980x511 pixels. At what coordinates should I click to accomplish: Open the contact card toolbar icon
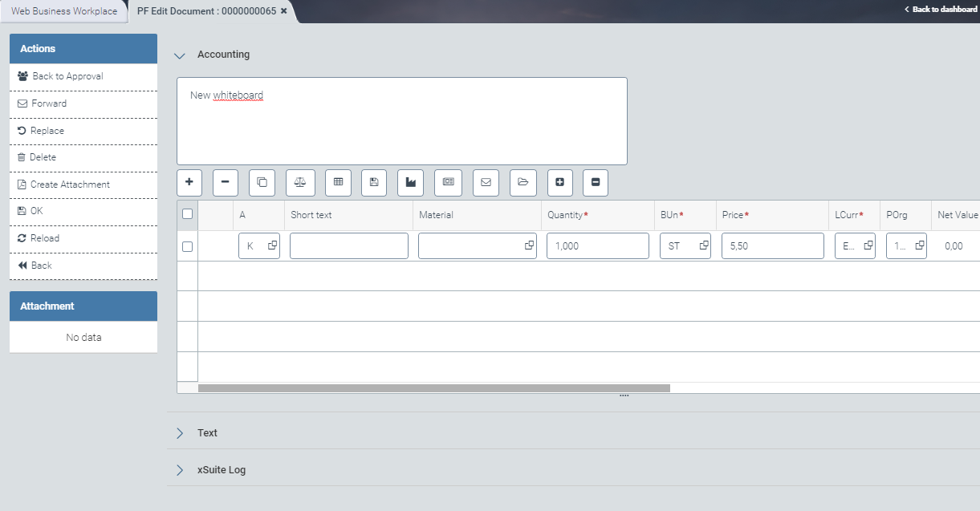(448, 182)
